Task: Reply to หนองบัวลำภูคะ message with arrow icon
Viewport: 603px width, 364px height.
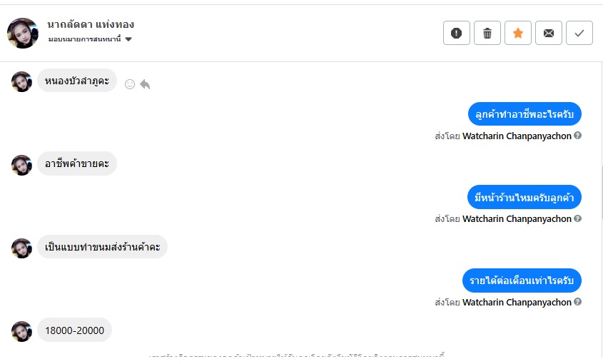Action: [145, 84]
